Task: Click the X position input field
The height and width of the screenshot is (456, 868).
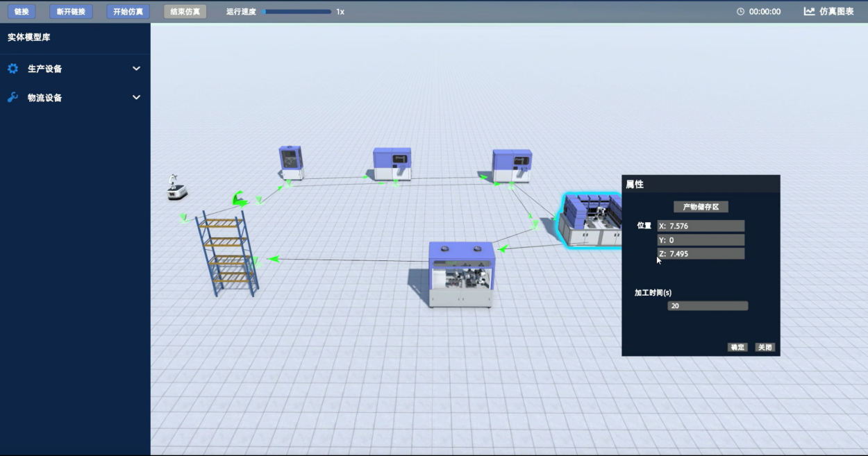Action: tap(701, 226)
